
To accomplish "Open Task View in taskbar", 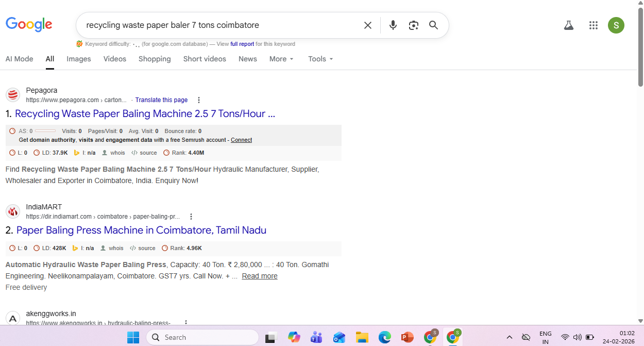I will (x=270, y=338).
